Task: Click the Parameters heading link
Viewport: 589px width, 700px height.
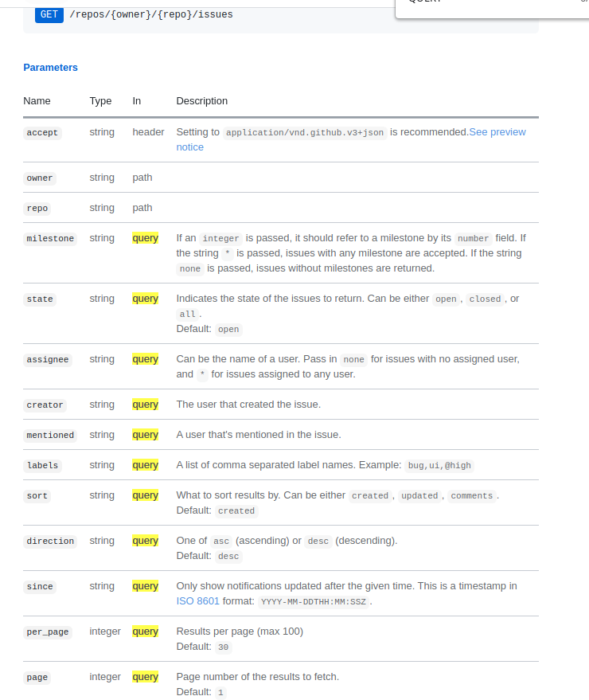Action: (x=50, y=68)
